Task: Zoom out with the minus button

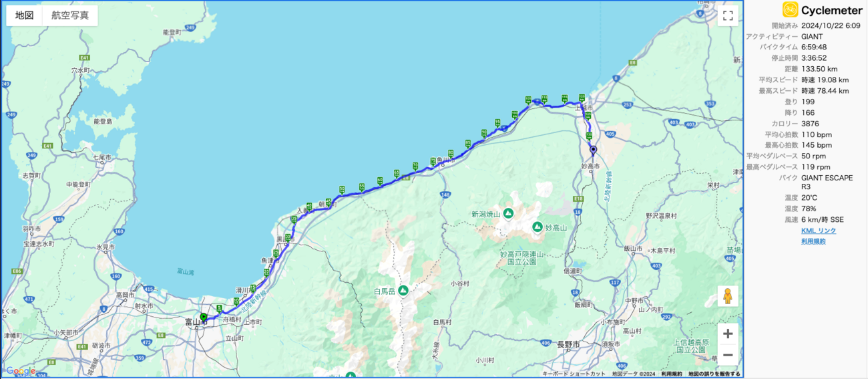Action: click(x=728, y=355)
